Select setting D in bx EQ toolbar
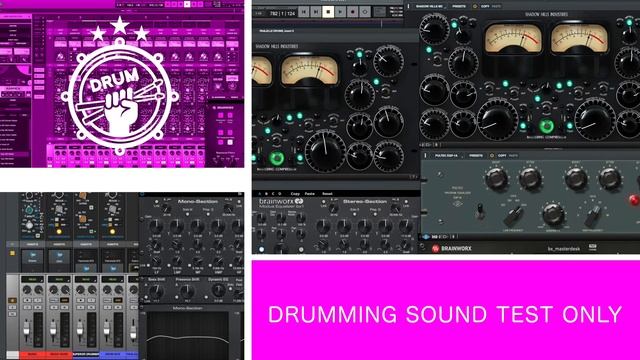 pos(280,193)
